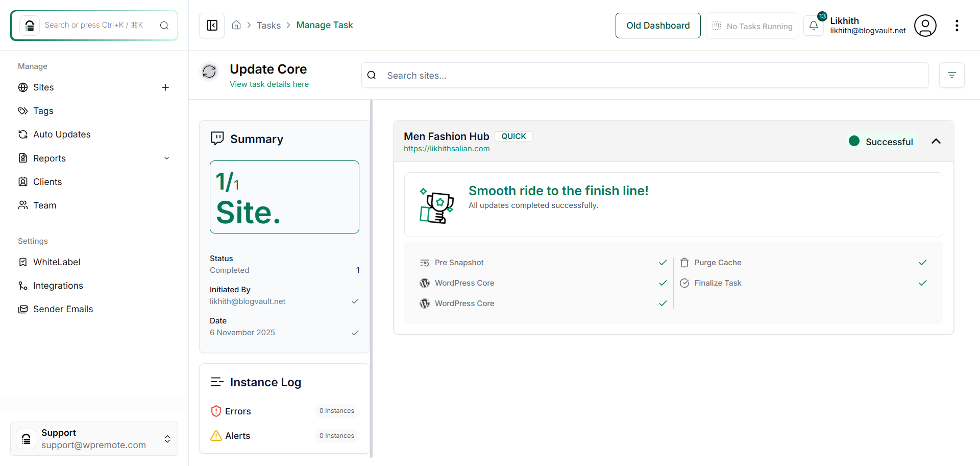Open the kebab menu in the top right
This screenshot has width=980, height=466.
(958, 25)
